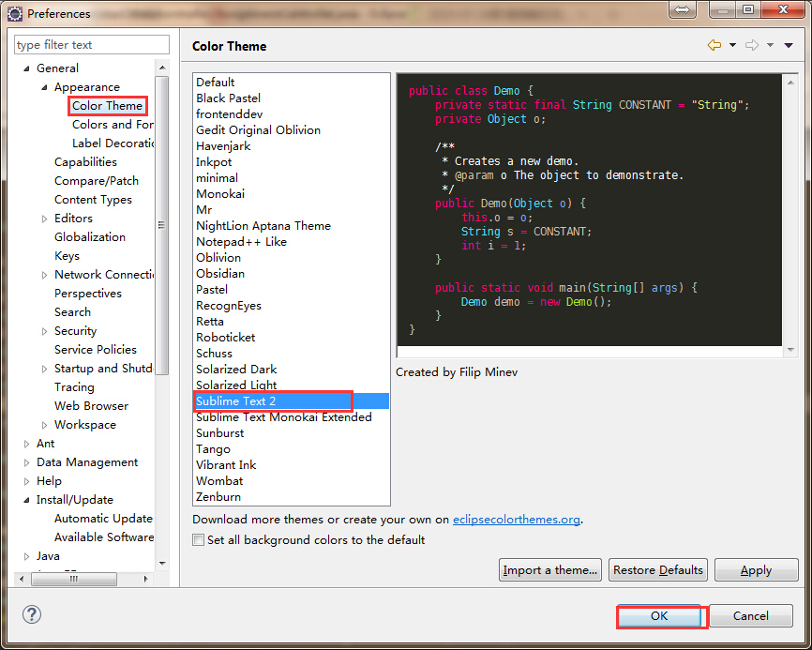Expand the Security tree node
Image resolution: width=812 pixels, height=650 pixels.
tap(44, 331)
